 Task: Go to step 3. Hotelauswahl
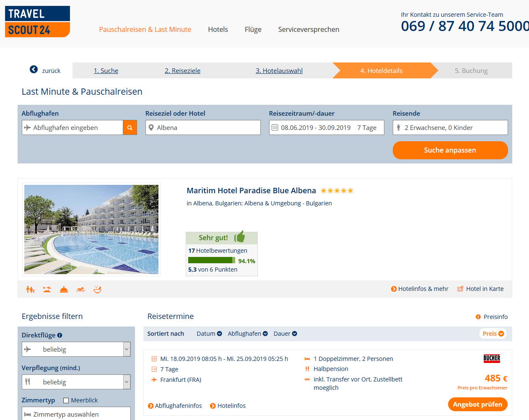point(279,70)
